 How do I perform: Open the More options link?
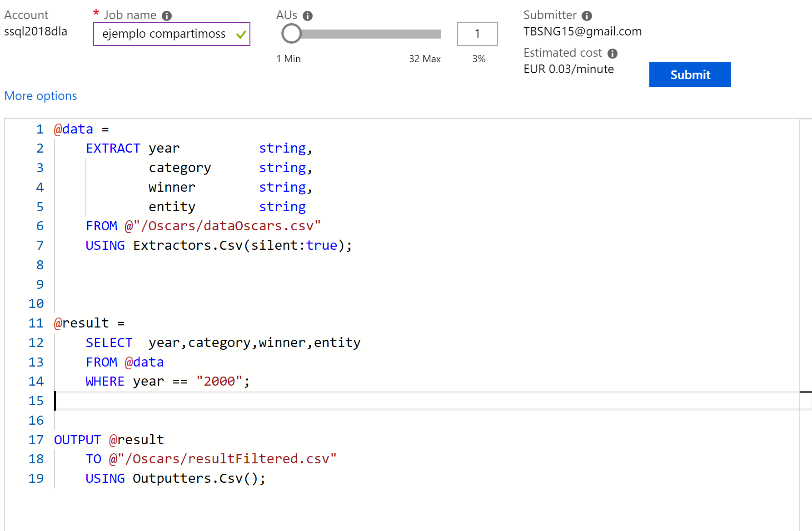[40, 96]
